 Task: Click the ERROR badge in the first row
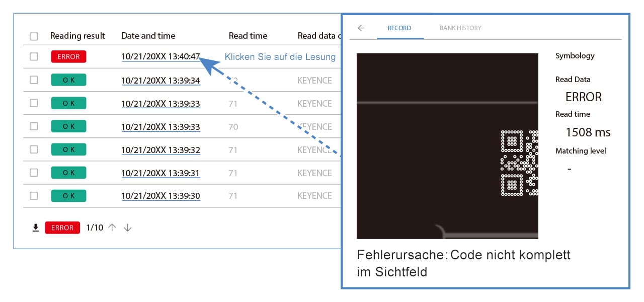[68, 56]
